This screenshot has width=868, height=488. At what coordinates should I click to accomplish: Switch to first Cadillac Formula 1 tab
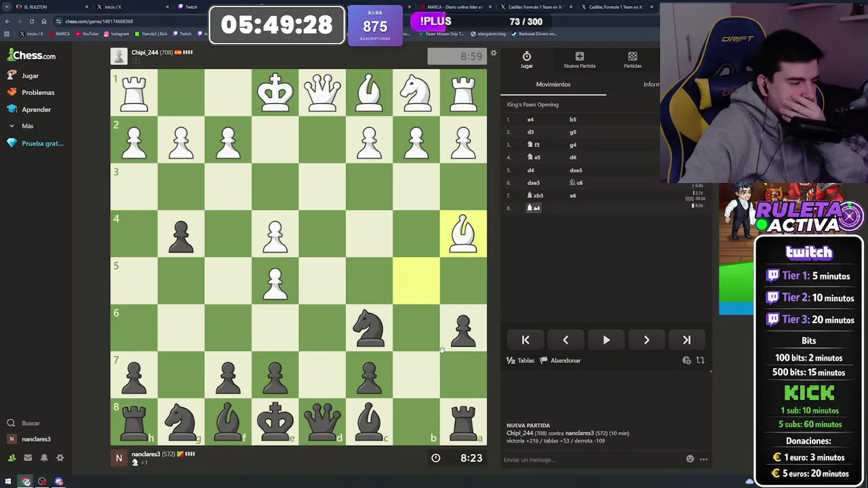click(x=536, y=7)
